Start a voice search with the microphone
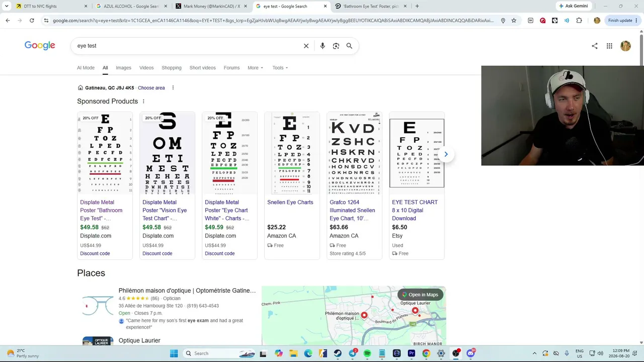Screen dimensions: 644x362 click(323, 46)
